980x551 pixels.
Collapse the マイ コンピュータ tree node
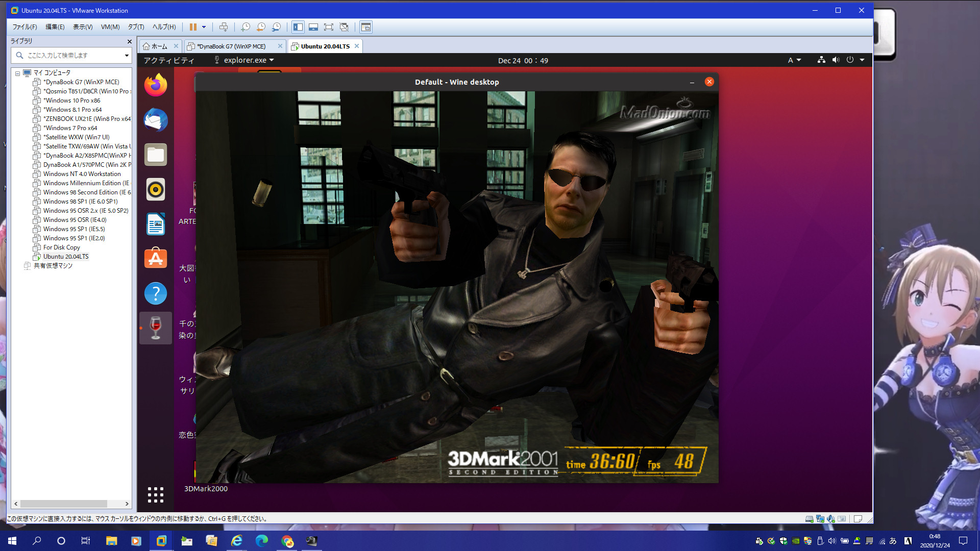point(17,73)
